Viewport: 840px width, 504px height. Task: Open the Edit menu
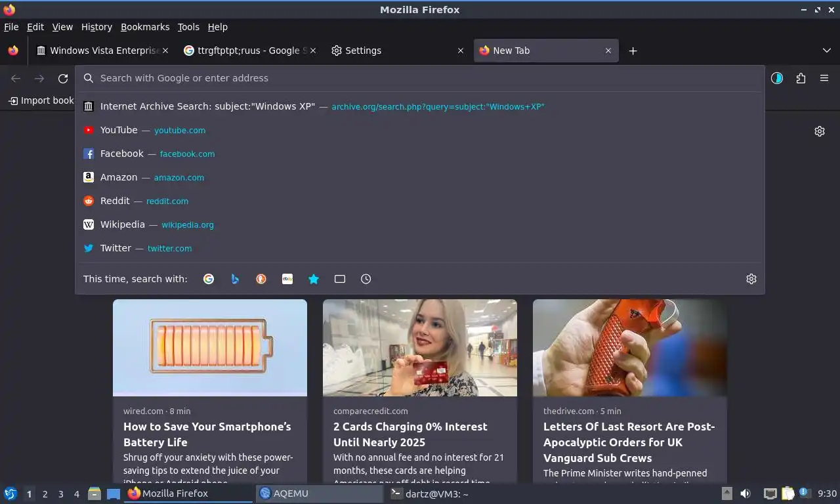click(35, 27)
